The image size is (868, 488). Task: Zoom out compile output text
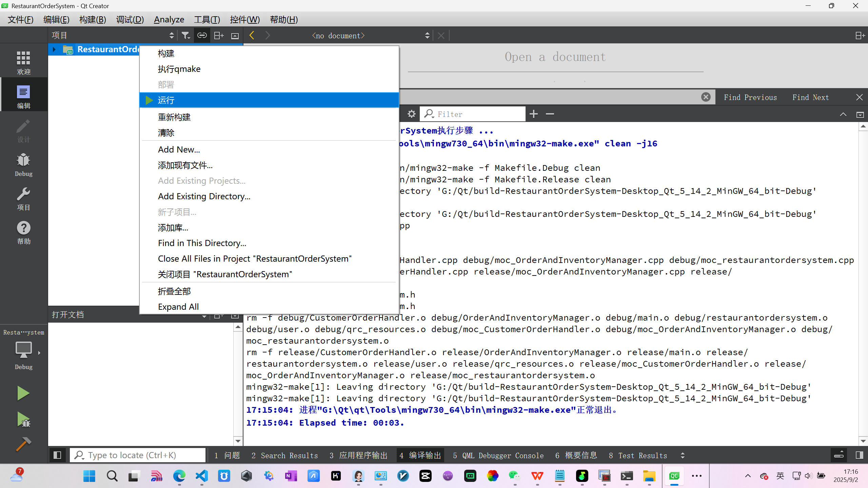point(550,114)
